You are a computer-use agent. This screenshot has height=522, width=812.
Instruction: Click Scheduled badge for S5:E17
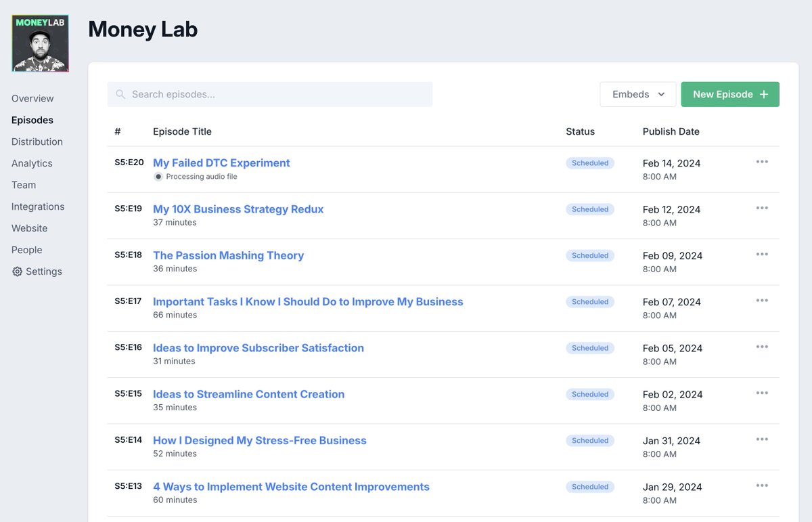click(x=590, y=302)
